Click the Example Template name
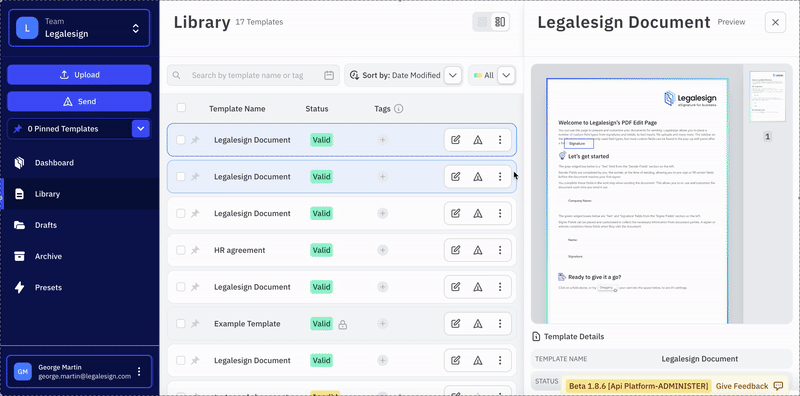The image size is (800, 396). coord(247,324)
